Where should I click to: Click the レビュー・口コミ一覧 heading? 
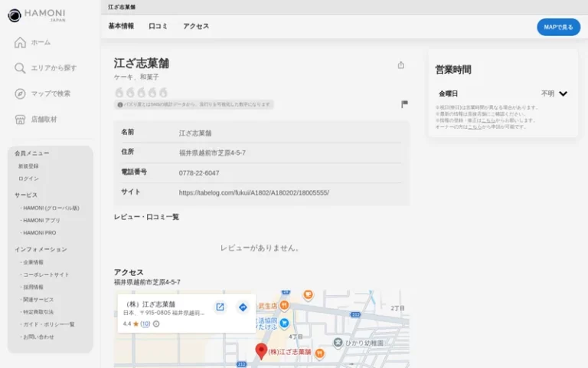pos(146,217)
